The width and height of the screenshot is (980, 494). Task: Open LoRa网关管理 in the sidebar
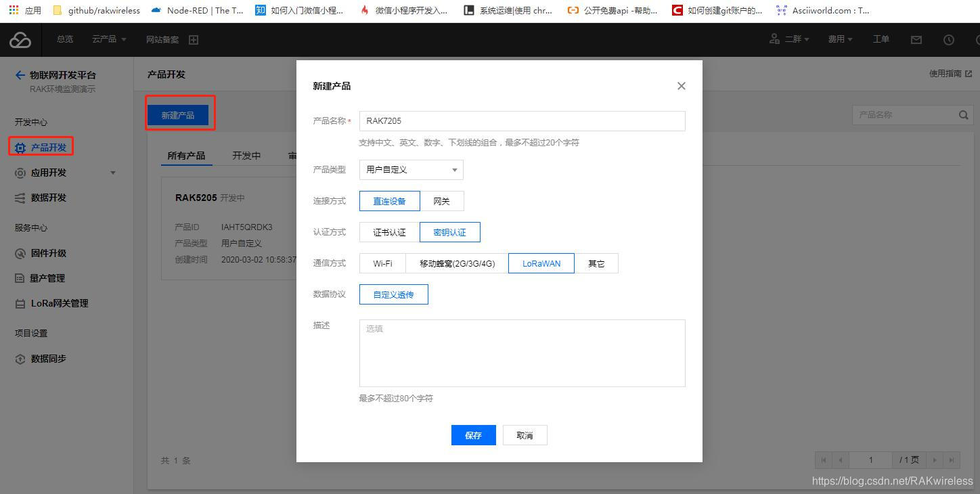pyautogui.click(x=60, y=303)
